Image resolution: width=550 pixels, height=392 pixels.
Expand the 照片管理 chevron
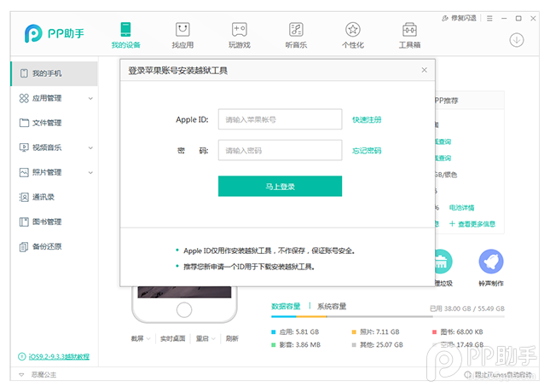90,172
